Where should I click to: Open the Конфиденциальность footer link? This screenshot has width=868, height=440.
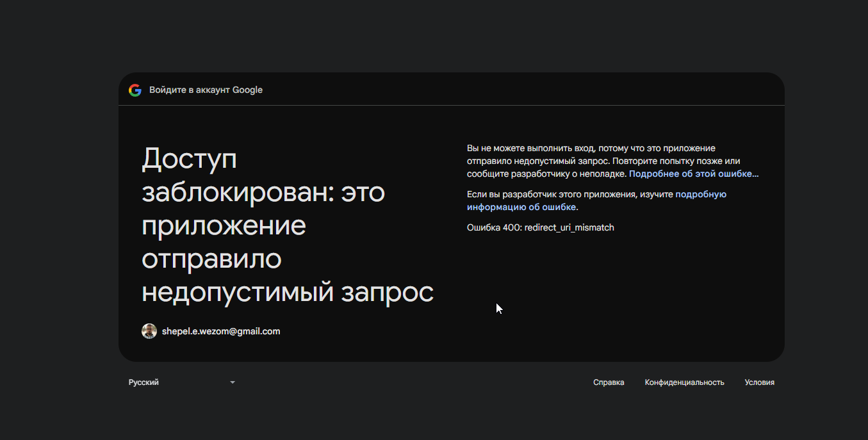pos(684,382)
